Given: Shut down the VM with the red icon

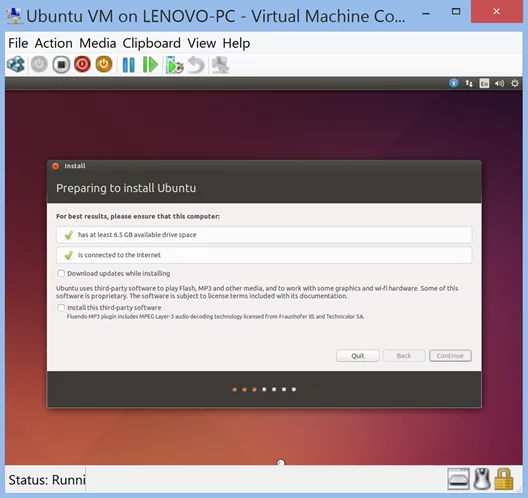Looking at the screenshot, I should click(82, 64).
